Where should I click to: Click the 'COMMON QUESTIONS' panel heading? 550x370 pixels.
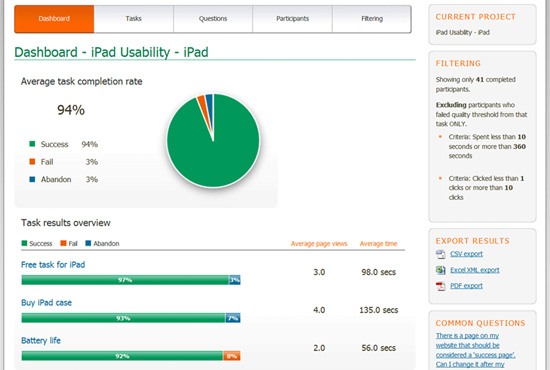pyautogui.click(x=481, y=323)
